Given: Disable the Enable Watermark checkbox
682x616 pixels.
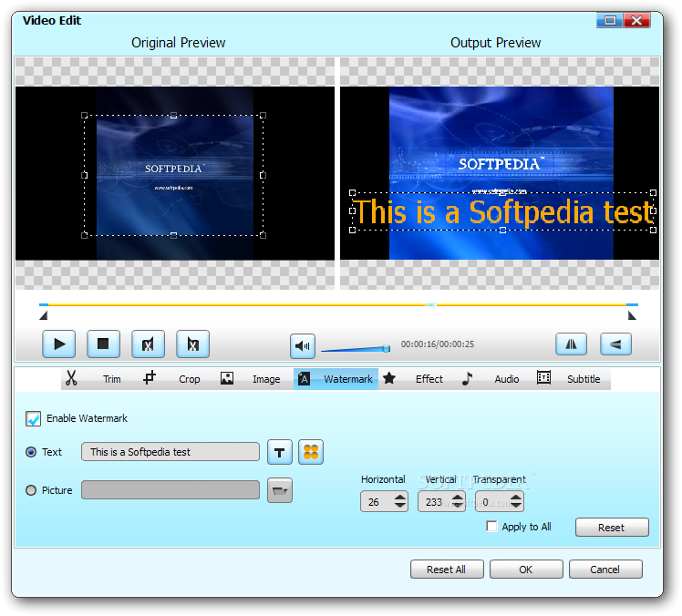Looking at the screenshot, I should click(33, 418).
